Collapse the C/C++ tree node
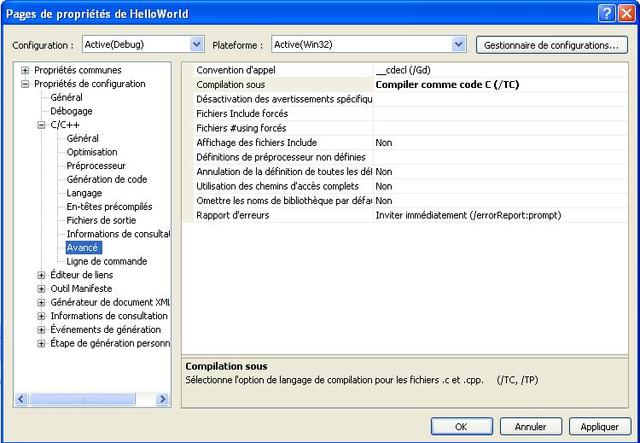The height and width of the screenshot is (443, 640). (x=41, y=125)
